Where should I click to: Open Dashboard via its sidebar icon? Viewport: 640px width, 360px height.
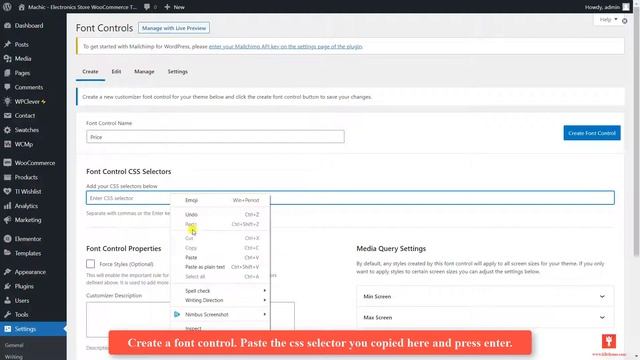(x=7, y=25)
